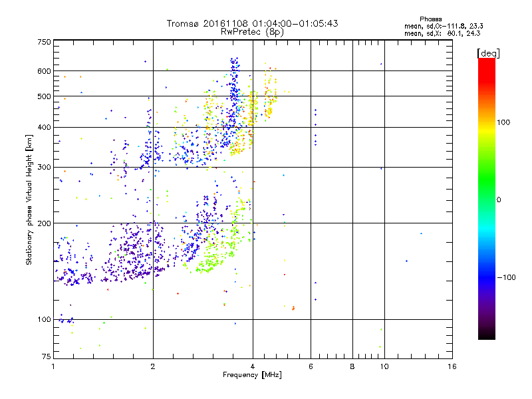
Task: Click the colorbar '0' tick label
Action: (x=499, y=200)
